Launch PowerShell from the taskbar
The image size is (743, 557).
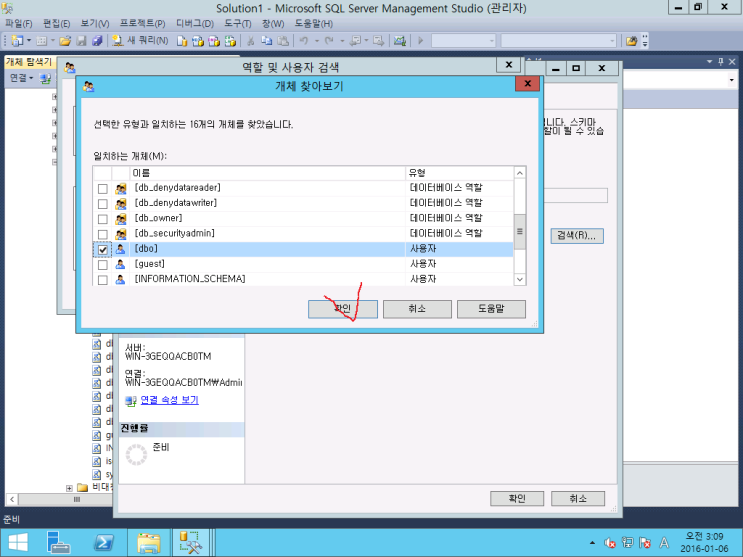click(103, 542)
